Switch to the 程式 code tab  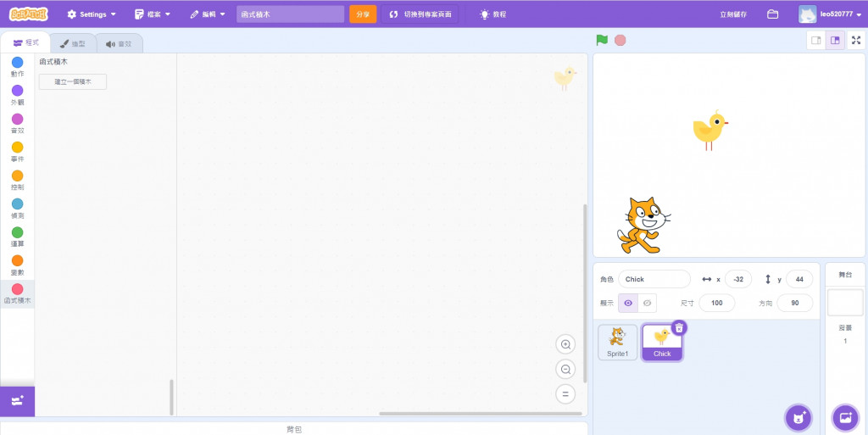coord(25,42)
